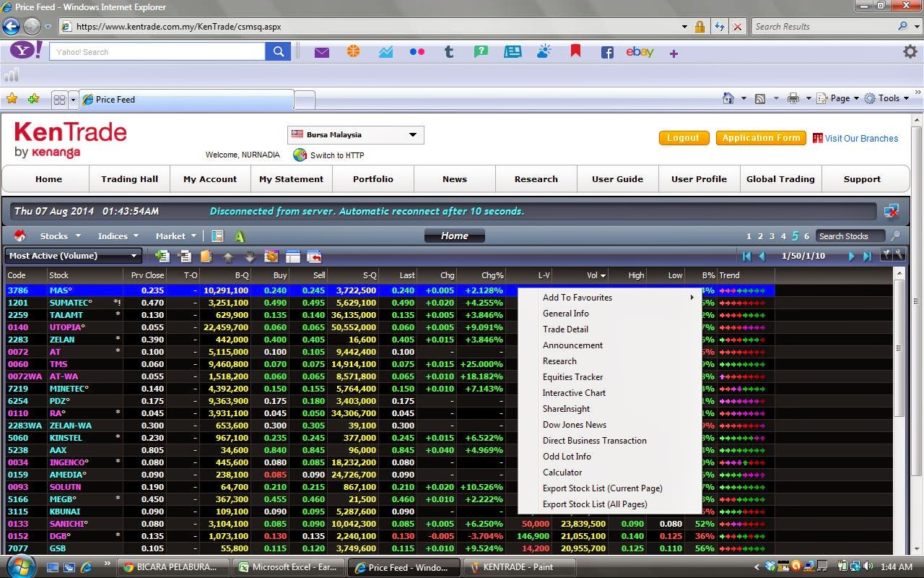Jump to the last page using skip-forward icon
This screenshot has width=924, height=578.
(x=868, y=255)
